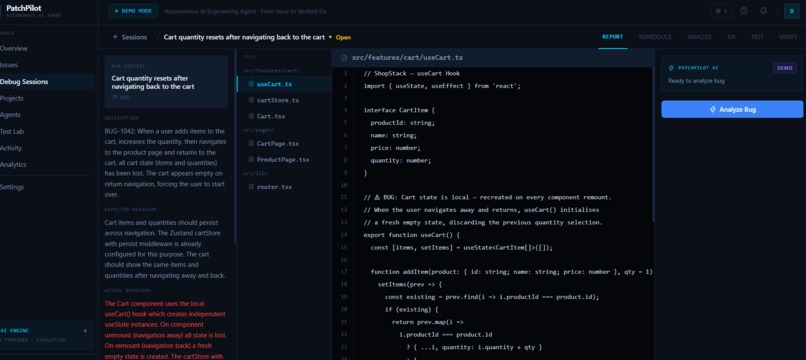Open the command palette shortcut button
Viewport: 806px width, 360px height.
coord(721,11)
